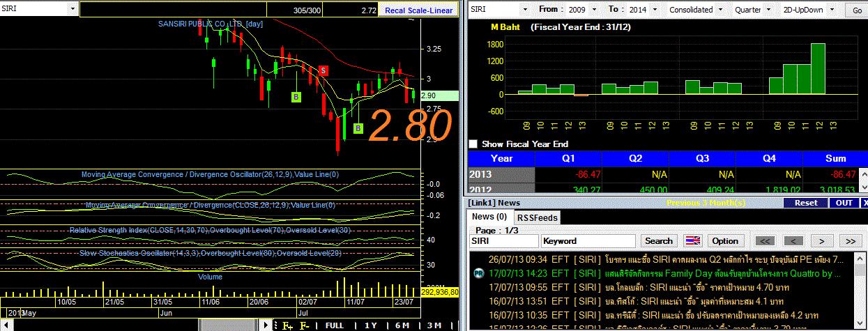Open the PR icon on Family Day news
Viewport: 868px width, 331px height.
(x=478, y=274)
